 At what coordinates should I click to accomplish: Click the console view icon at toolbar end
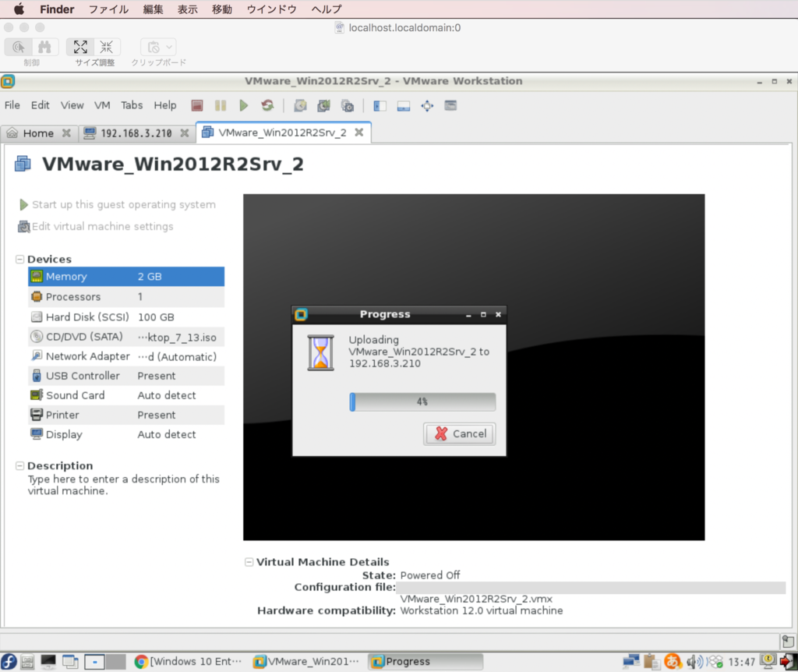click(450, 105)
